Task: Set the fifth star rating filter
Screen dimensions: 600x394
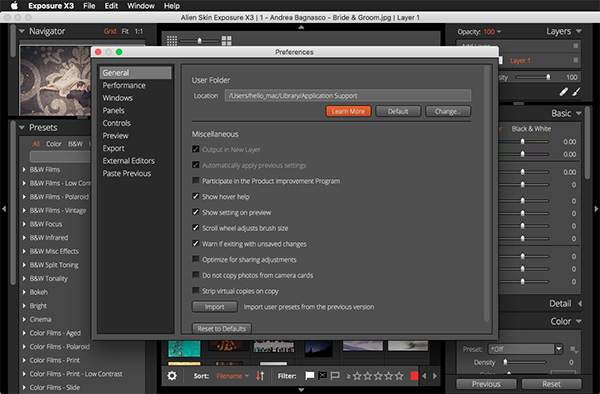Action: (x=399, y=376)
